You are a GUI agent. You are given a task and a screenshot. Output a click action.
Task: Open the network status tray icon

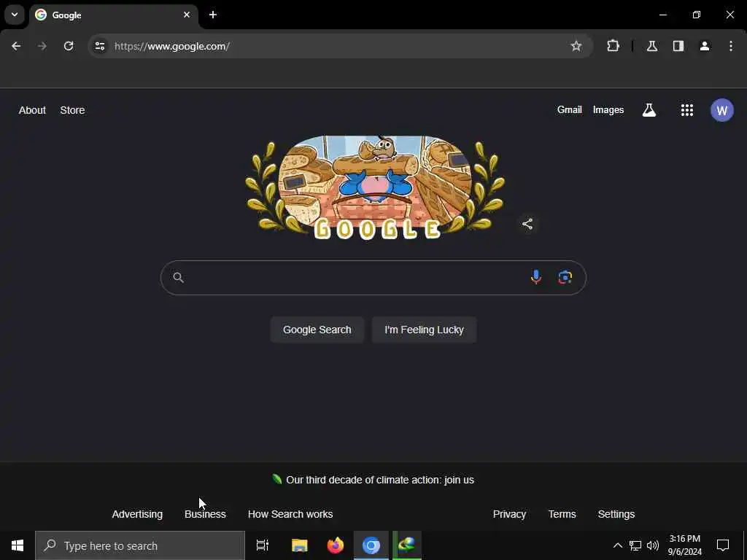[635, 545]
